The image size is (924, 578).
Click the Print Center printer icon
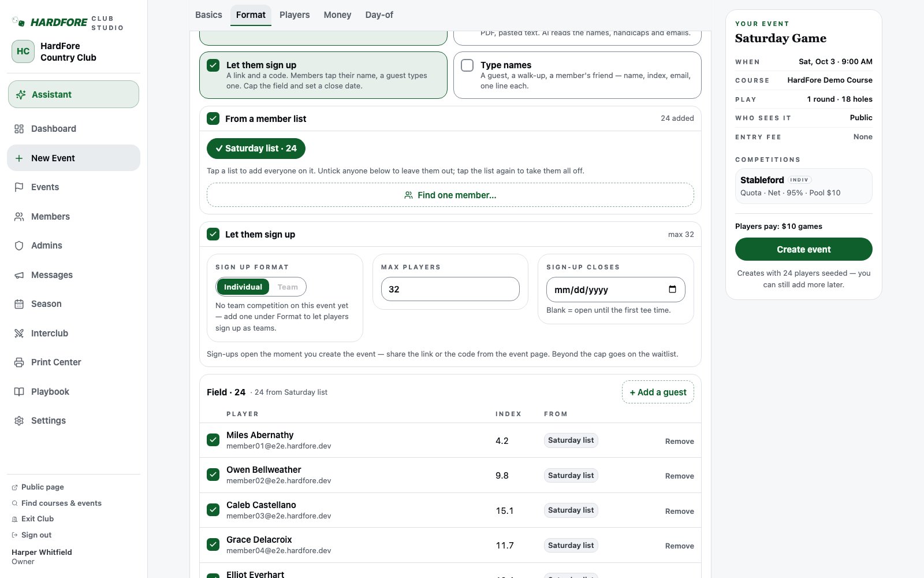(x=19, y=362)
